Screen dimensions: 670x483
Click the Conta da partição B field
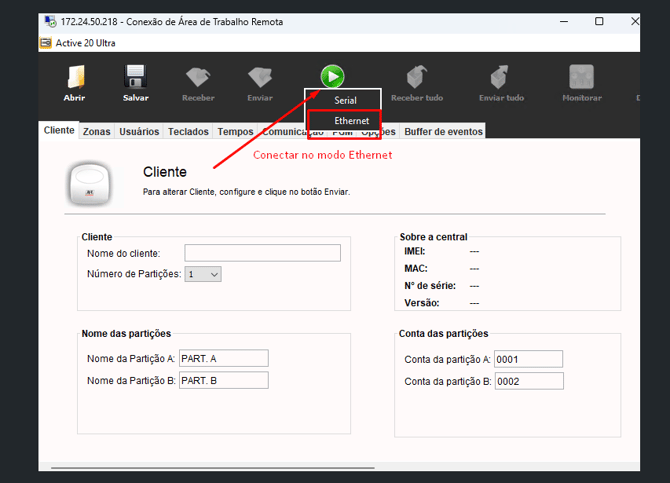(528, 381)
